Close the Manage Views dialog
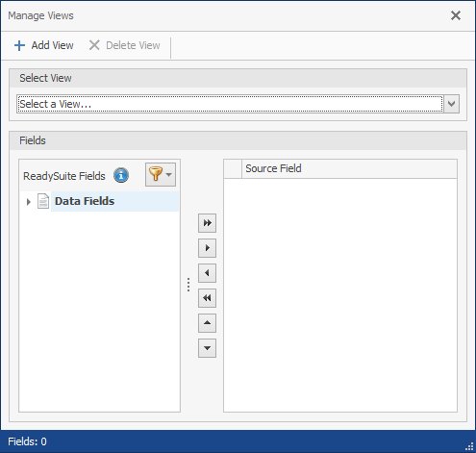The image size is (476, 453). (x=456, y=15)
